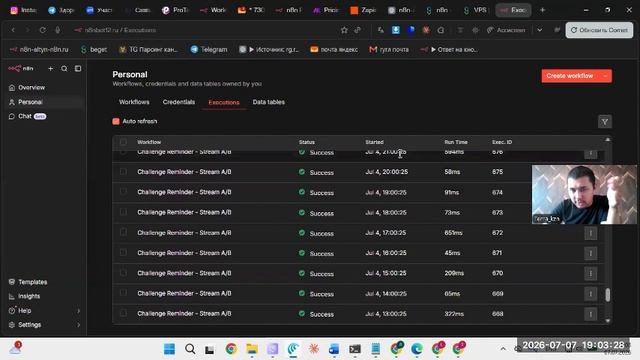This screenshot has width=640, height=360.
Task: Tick the select-all checkbox in table header
Action: click(x=123, y=142)
